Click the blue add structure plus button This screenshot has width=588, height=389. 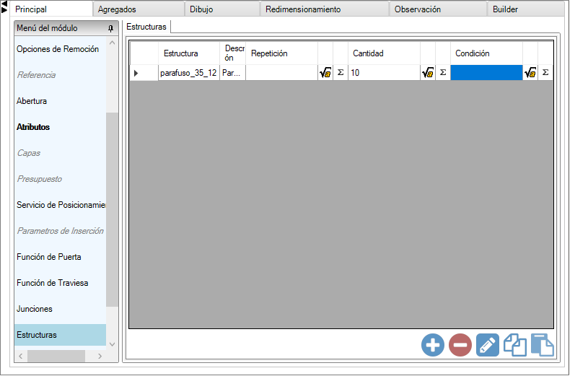pyautogui.click(x=433, y=345)
